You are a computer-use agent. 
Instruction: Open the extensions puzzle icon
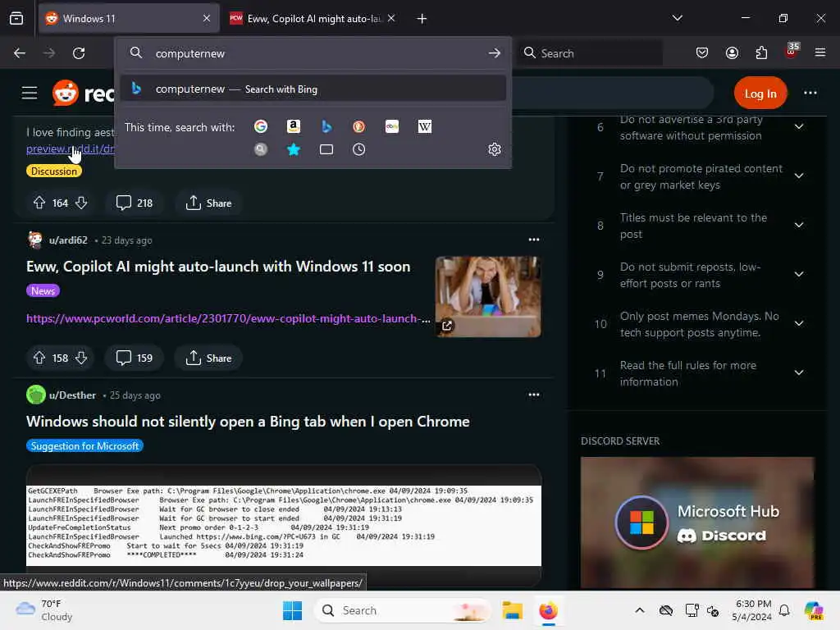[x=761, y=52]
